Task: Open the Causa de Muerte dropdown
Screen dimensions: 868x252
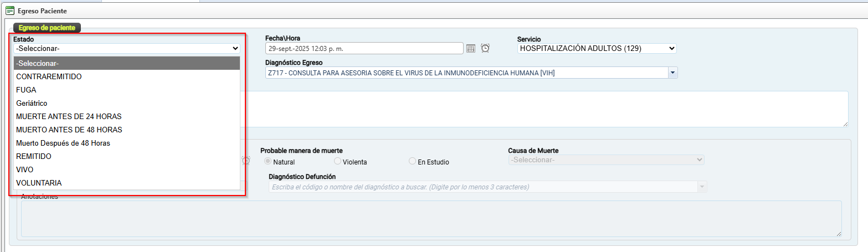Action: tap(606, 160)
